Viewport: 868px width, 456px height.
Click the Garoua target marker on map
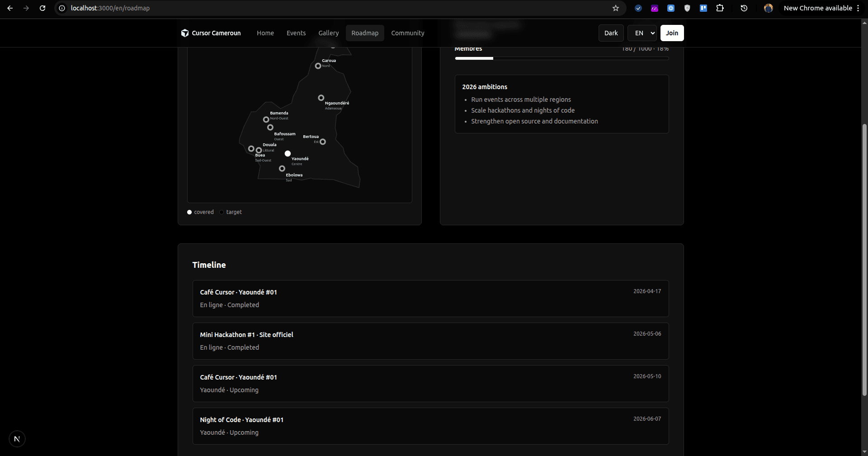coord(318,66)
